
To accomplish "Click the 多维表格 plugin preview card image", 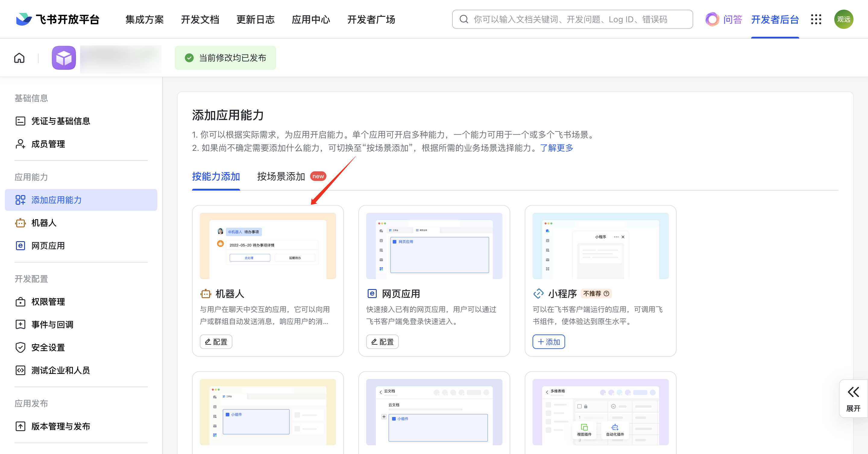I will click(600, 412).
